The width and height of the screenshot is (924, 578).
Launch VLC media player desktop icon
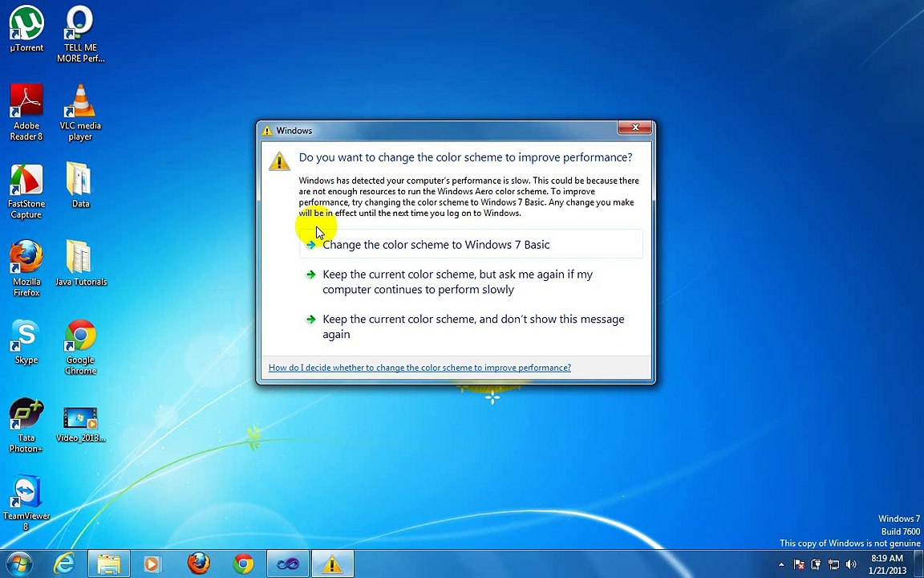pyautogui.click(x=80, y=112)
